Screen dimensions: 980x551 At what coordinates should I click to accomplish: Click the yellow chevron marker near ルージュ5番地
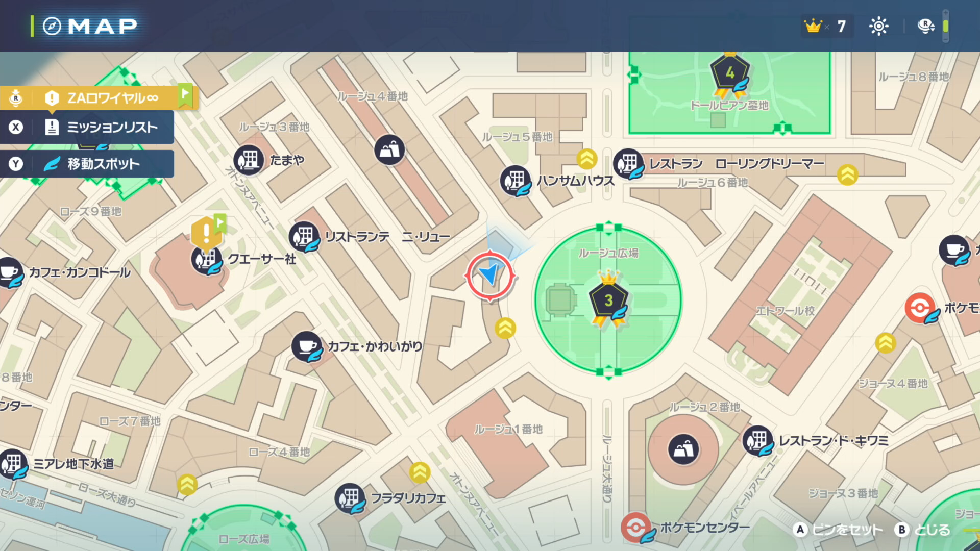coord(587,159)
